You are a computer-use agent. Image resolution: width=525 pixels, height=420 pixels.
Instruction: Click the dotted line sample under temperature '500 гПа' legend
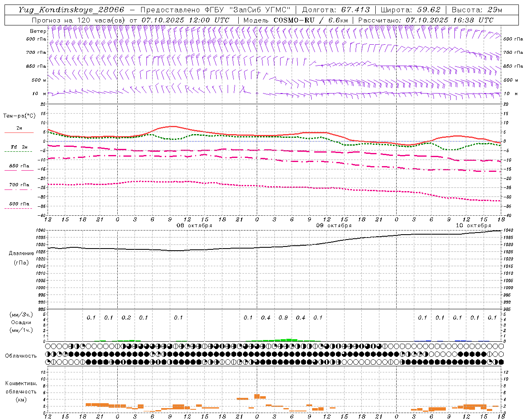(19, 208)
